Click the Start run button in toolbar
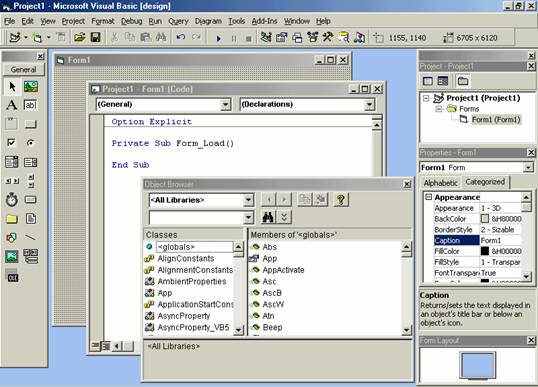 pyautogui.click(x=218, y=38)
